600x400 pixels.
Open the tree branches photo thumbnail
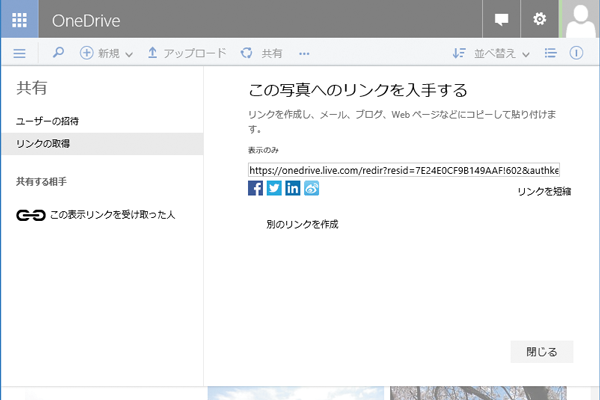pyautogui.click(x=478, y=393)
